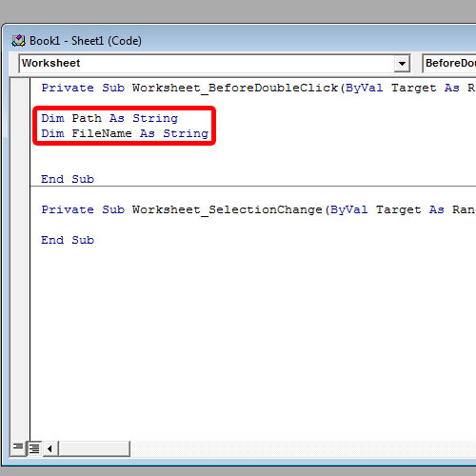Click the second End Sub statement
This screenshot has height=476, width=476.
coord(68,240)
